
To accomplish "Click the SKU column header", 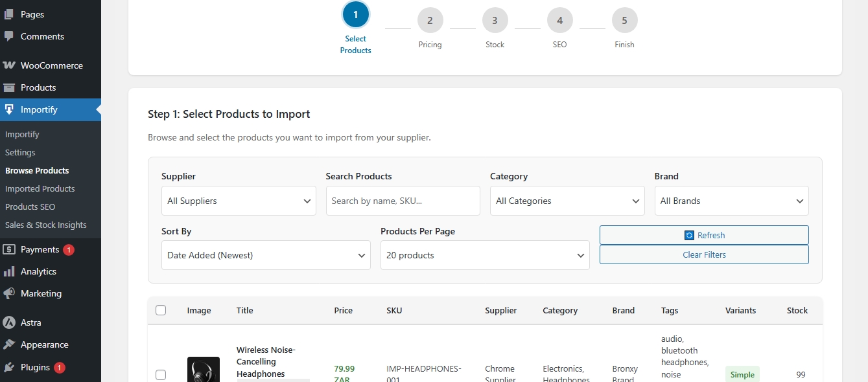I will (x=394, y=310).
